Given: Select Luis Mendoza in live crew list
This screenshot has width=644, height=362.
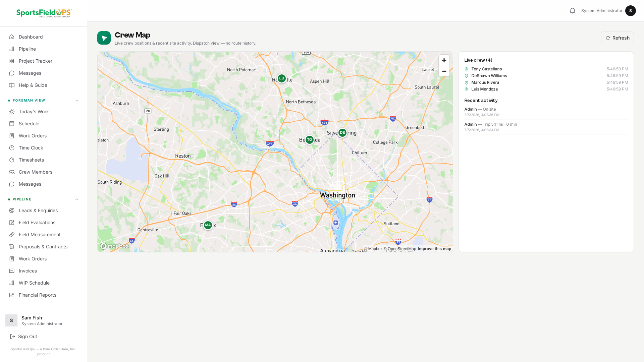Looking at the screenshot, I should (546, 89).
